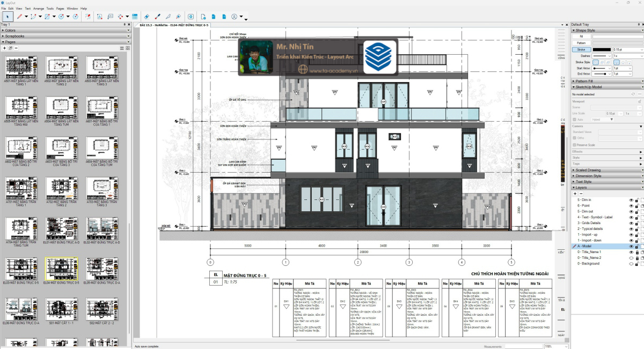Go to next page icon
644x349 pixels.
224,17
